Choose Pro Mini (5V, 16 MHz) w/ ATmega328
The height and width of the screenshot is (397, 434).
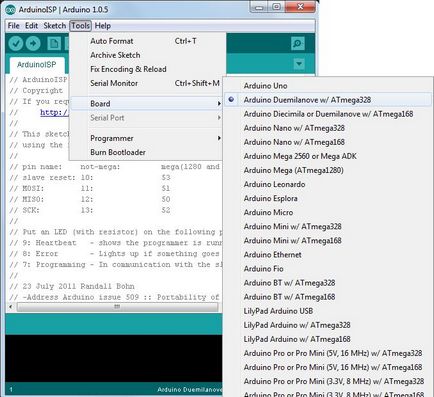[x=328, y=353]
